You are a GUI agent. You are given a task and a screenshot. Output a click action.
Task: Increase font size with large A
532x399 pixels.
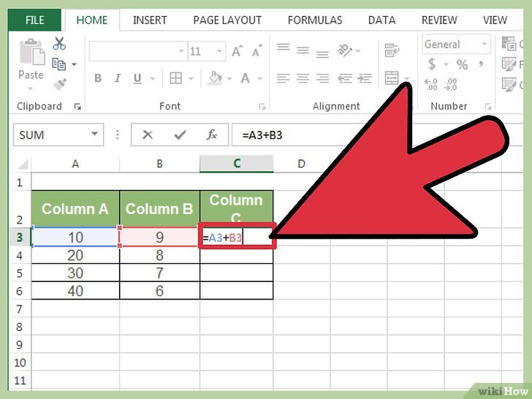click(x=237, y=51)
